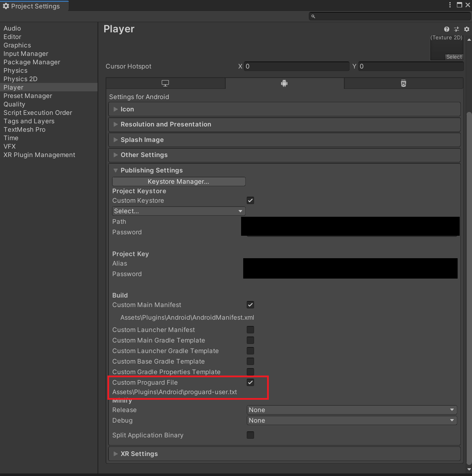Enable Split Application Binary
The height and width of the screenshot is (476, 472).
pos(250,435)
